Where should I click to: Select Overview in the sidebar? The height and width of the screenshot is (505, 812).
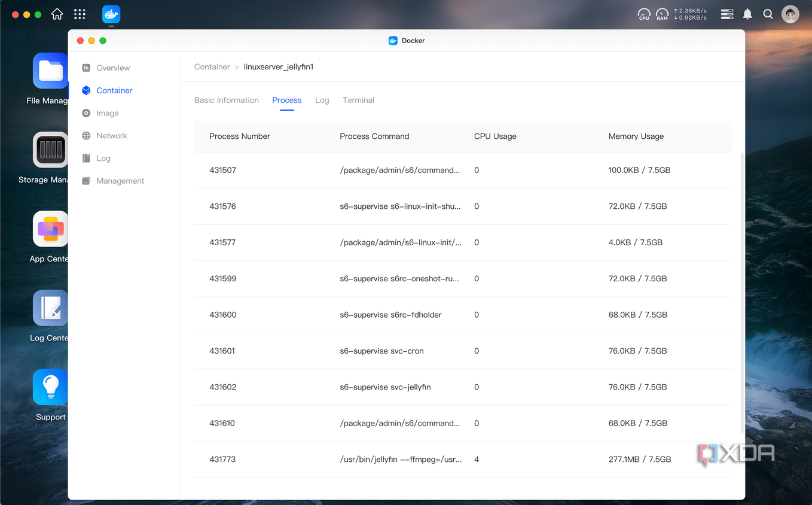pyautogui.click(x=113, y=68)
